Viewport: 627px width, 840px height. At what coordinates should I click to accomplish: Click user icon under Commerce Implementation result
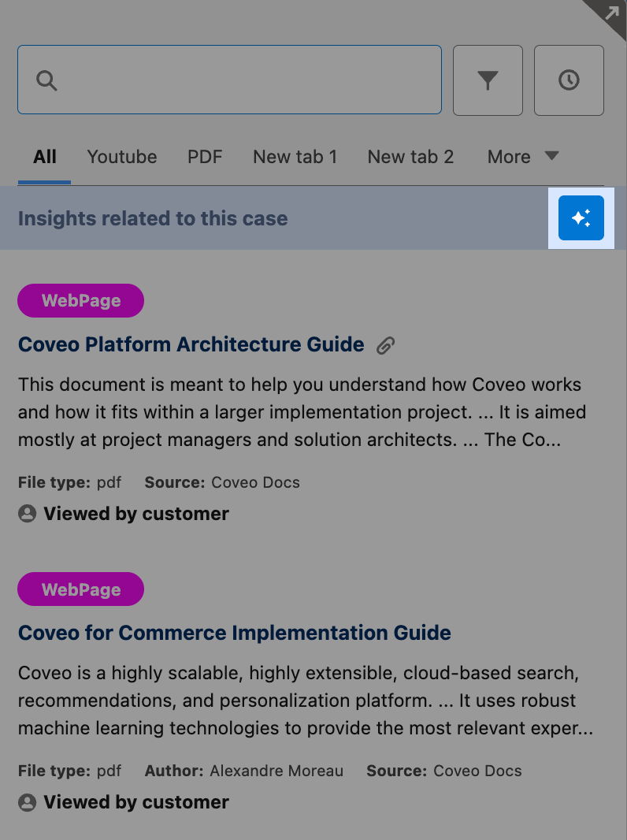[28, 802]
